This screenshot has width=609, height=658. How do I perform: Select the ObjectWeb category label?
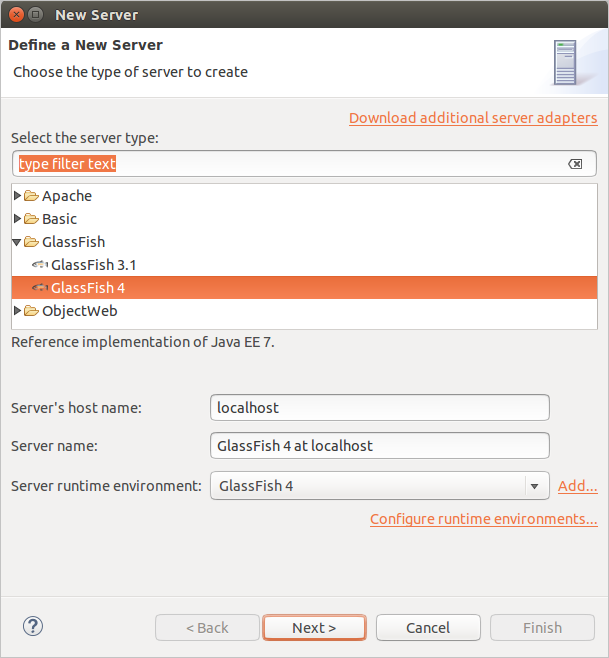[x=80, y=311]
